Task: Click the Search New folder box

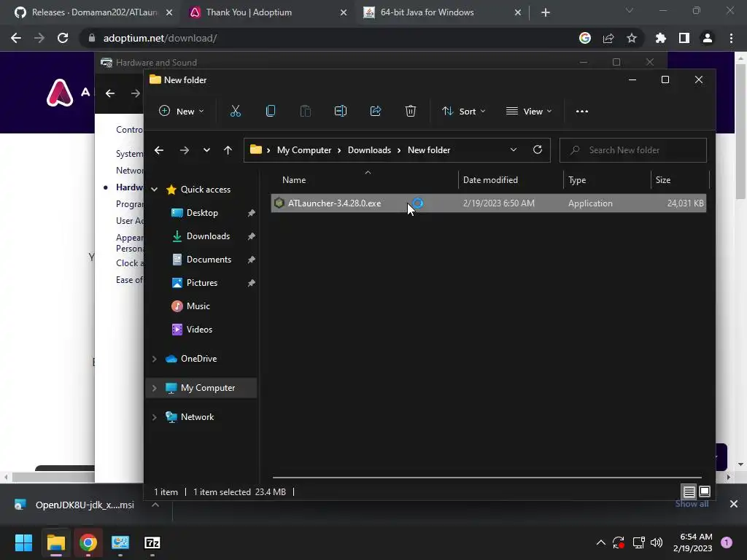Action: 632,150
